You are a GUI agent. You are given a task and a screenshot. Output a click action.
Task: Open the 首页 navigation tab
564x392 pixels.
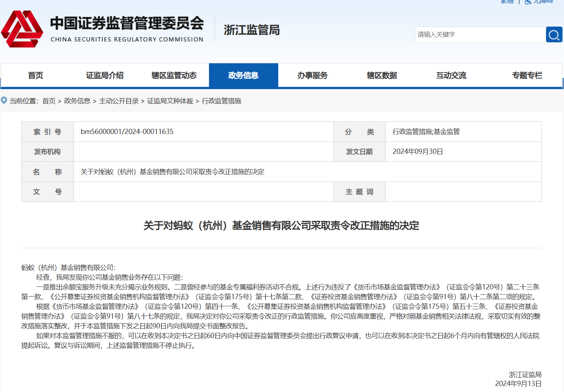click(x=36, y=75)
